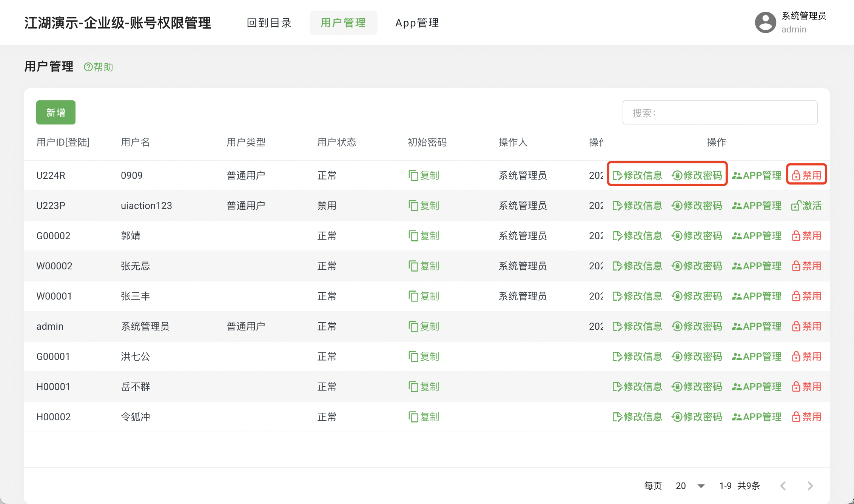Viewport: 854px width, 504px height.
Task: Focus the 搜索 search field
Action: [x=720, y=112]
